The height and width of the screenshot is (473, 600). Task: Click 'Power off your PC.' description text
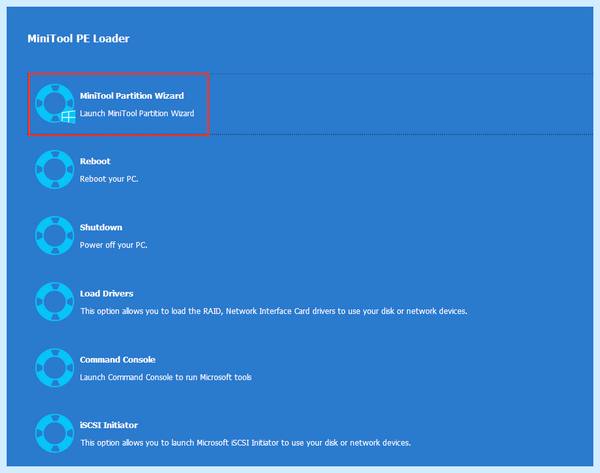pyautogui.click(x=113, y=245)
